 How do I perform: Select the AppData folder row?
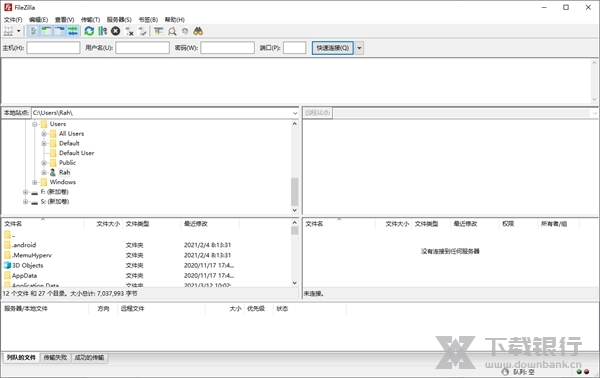pos(148,275)
